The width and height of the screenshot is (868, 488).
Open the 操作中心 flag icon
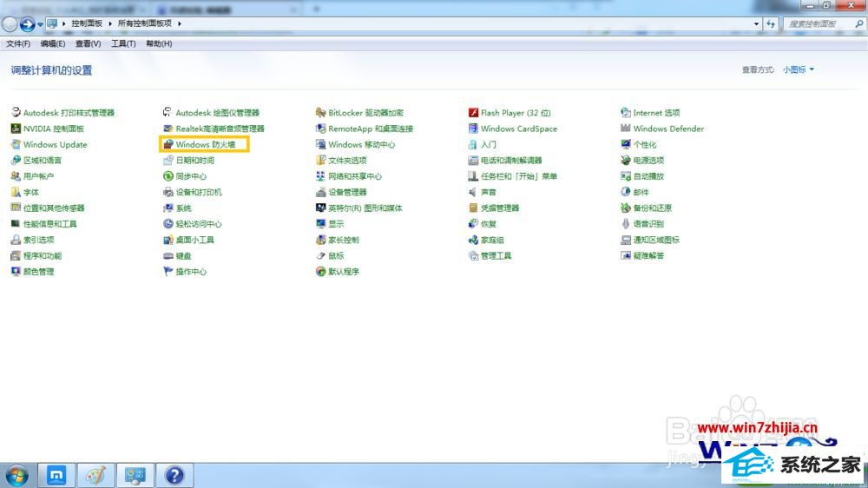(168, 272)
